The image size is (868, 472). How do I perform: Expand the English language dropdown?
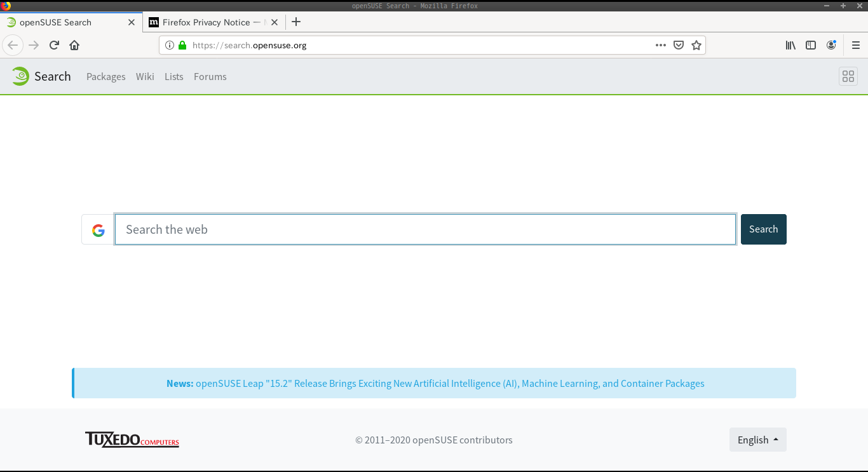[758, 440]
